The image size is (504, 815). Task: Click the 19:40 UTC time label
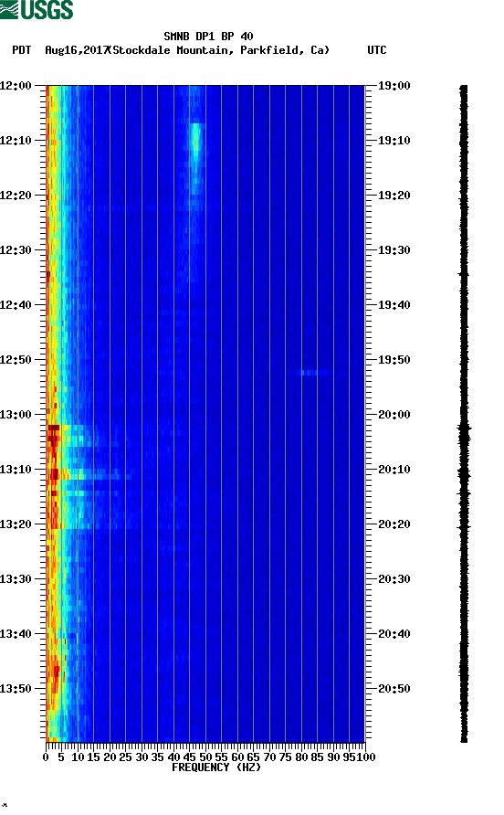394,305
